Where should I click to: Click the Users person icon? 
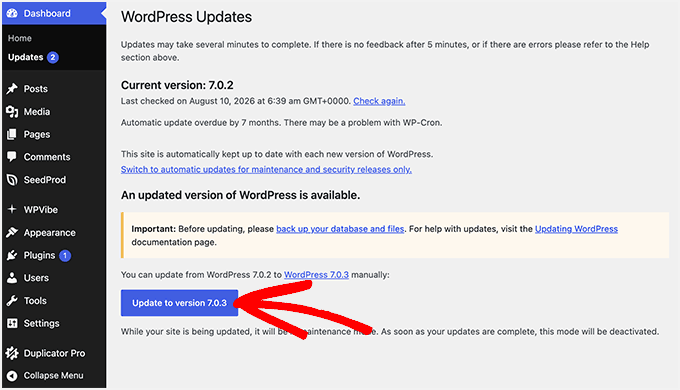pos(12,278)
